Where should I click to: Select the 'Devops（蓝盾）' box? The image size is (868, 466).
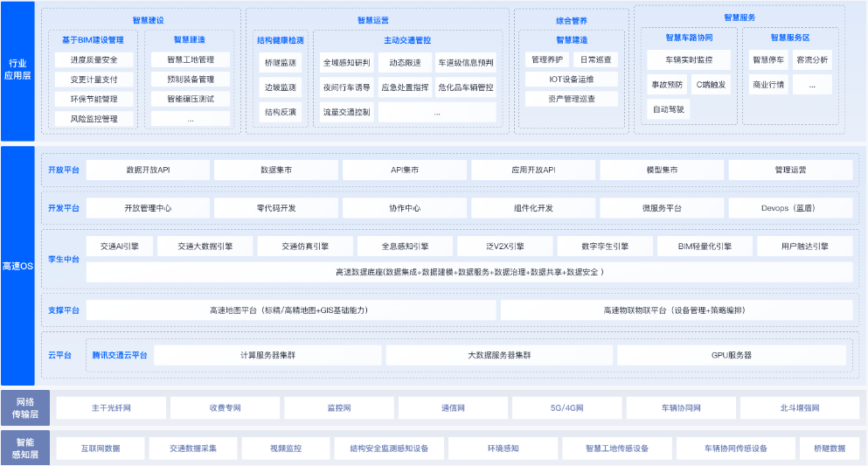coord(790,208)
